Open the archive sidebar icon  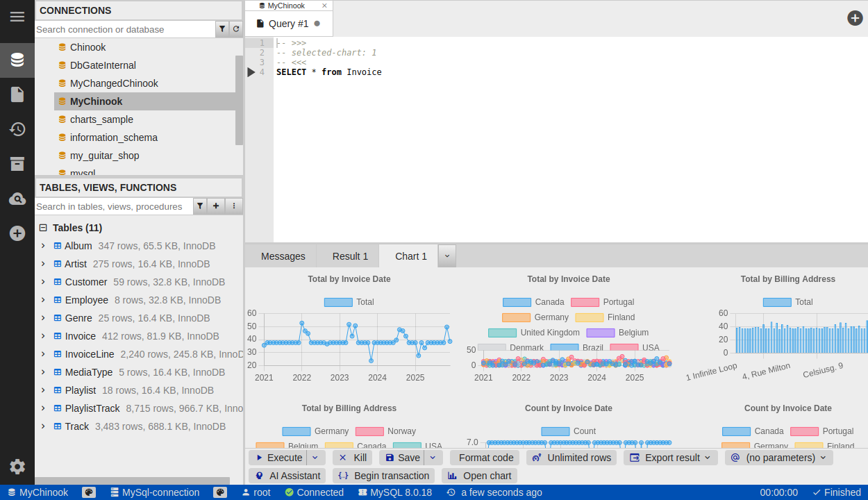pos(17,164)
